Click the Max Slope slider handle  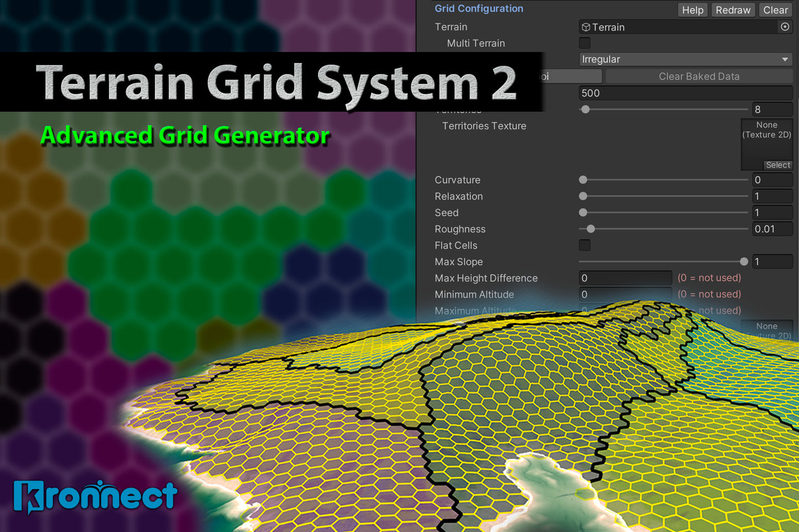tap(744, 262)
